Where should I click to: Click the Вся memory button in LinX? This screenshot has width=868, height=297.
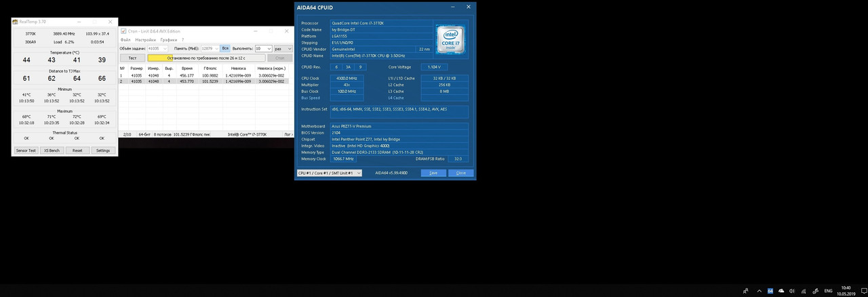(225, 49)
